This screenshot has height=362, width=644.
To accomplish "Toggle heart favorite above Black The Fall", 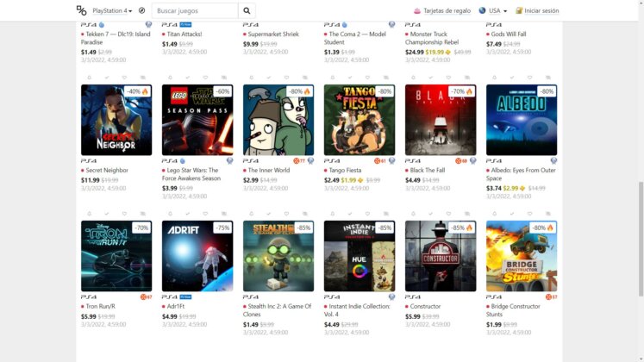I will point(448,78).
